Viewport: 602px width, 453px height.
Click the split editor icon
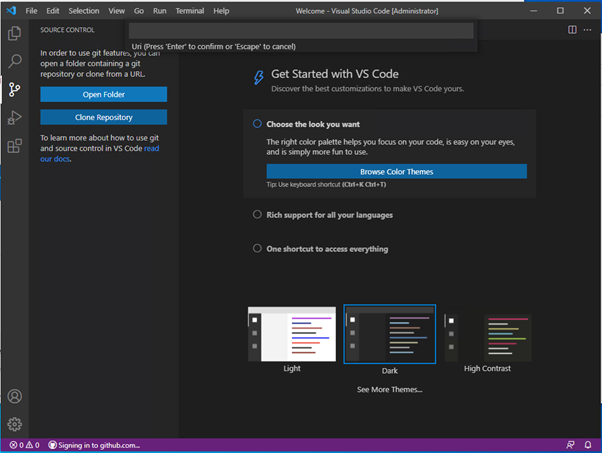572,30
